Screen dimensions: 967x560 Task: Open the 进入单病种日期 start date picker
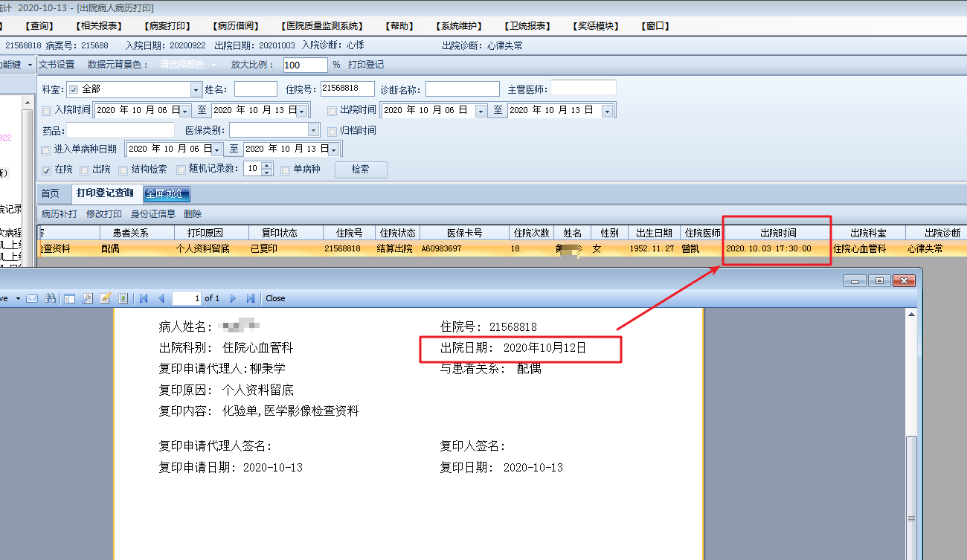click(217, 149)
